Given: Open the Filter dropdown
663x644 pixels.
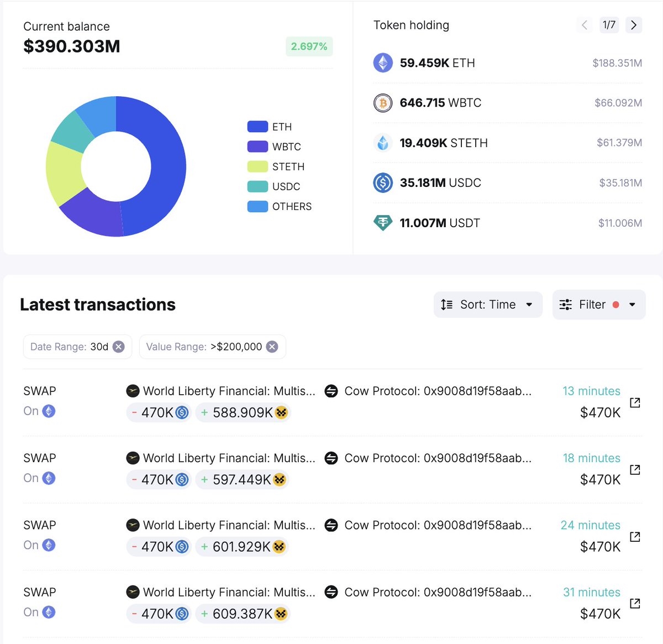Looking at the screenshot, I should (x=598, y=305).
